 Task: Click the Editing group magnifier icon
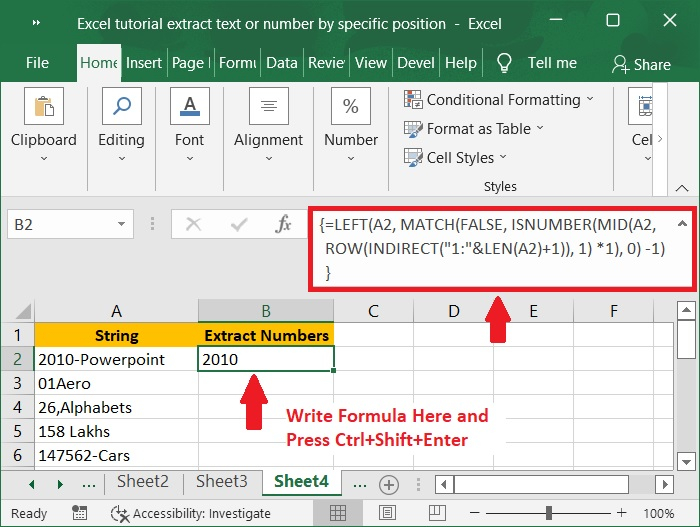tap(121, 106)
